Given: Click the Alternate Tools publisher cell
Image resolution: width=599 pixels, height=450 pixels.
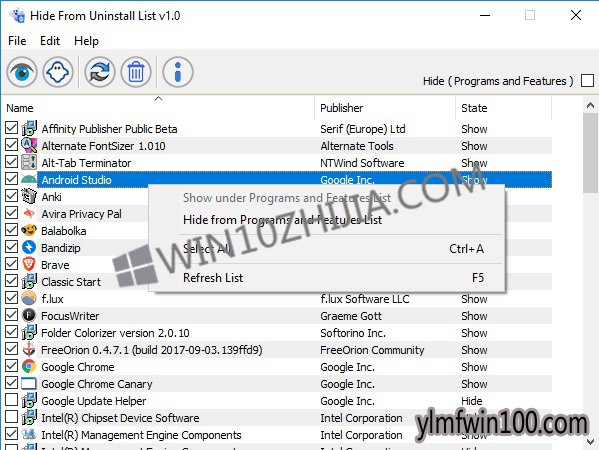Looking at the screenshot, I should coord(357,146).
